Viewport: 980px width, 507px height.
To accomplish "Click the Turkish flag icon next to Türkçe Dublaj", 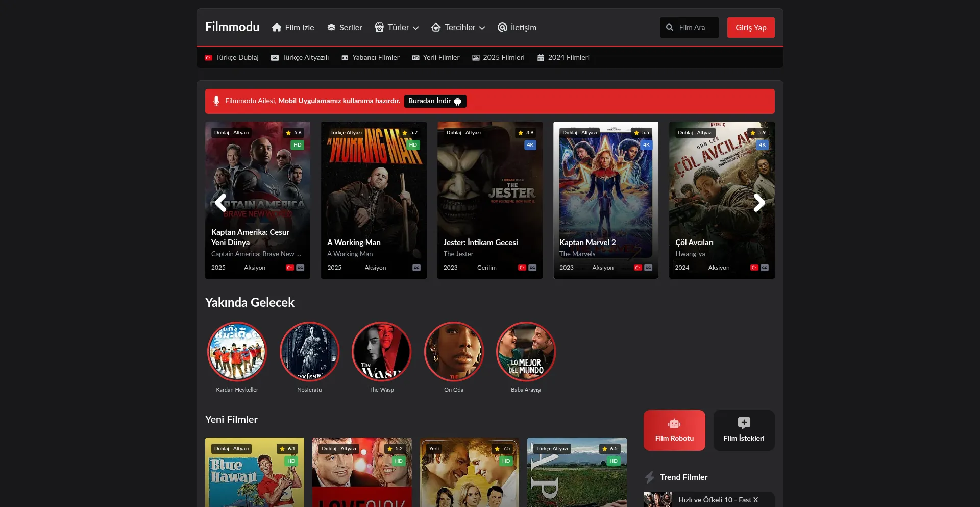I will coord(209,58).
